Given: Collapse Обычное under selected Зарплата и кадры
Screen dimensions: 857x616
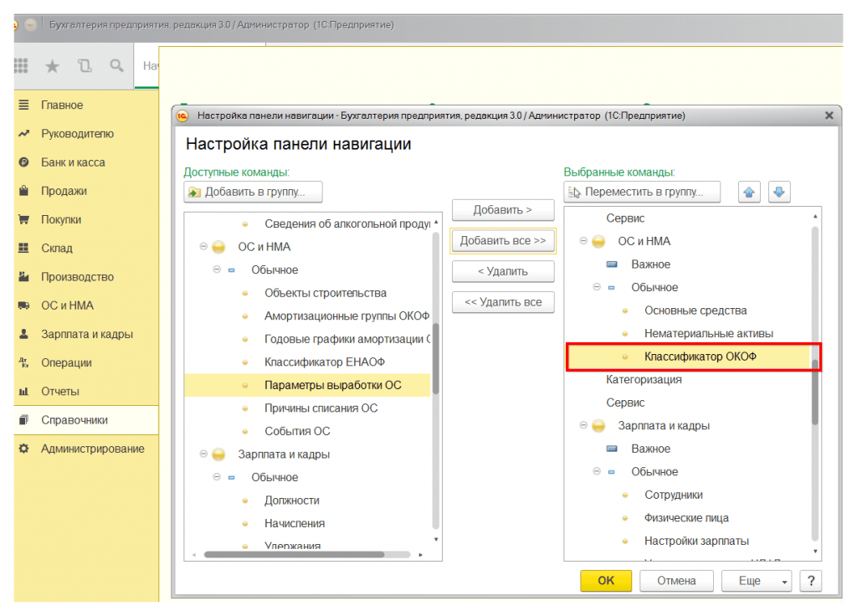Looking at the screenshot, I should point(597,471).
